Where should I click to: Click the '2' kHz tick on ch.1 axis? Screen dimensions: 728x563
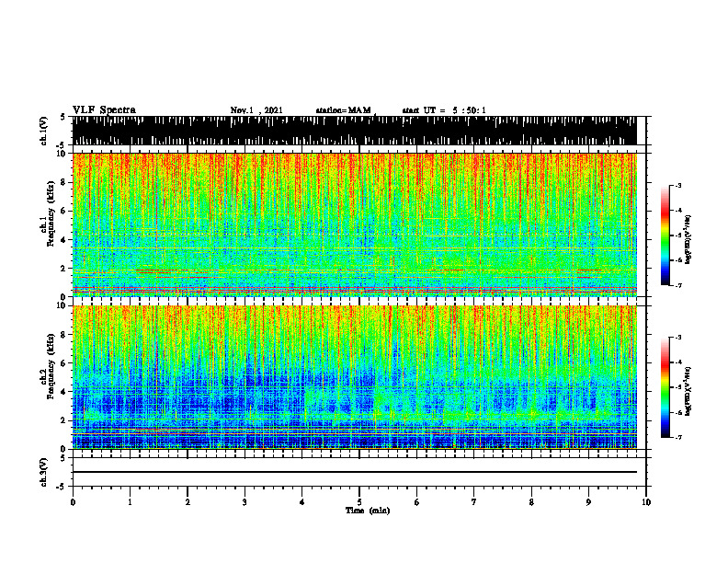(64, 269)
